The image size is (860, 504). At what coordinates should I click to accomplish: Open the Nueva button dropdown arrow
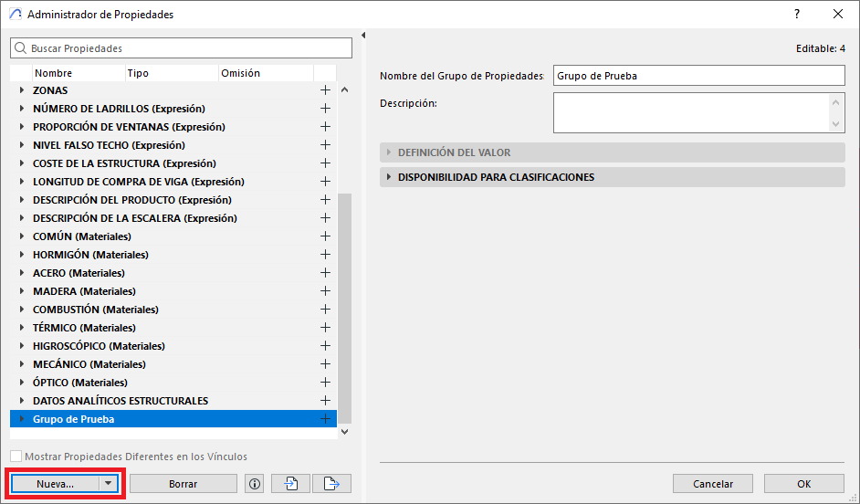pos(109,484)
